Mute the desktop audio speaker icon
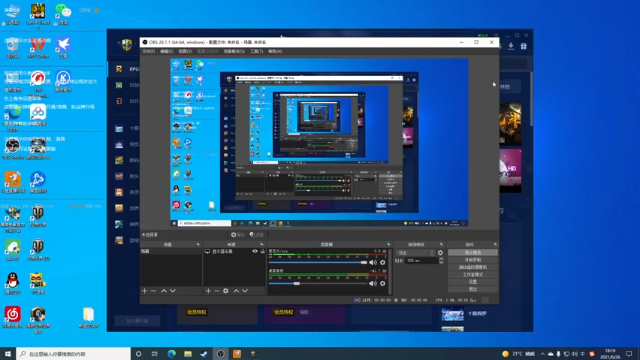Screen dimensions: 640x360 (x=373, y=283)
